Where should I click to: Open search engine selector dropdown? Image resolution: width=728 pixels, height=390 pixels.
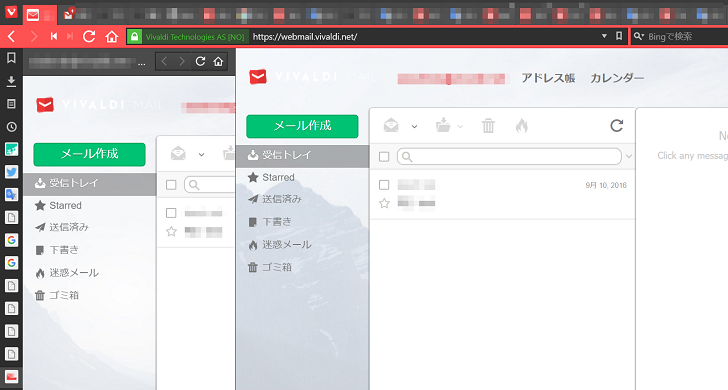tap(639, 36)
